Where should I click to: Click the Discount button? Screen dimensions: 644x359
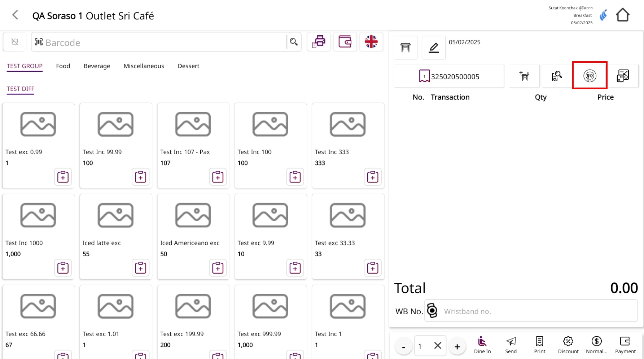coord(568,345)
